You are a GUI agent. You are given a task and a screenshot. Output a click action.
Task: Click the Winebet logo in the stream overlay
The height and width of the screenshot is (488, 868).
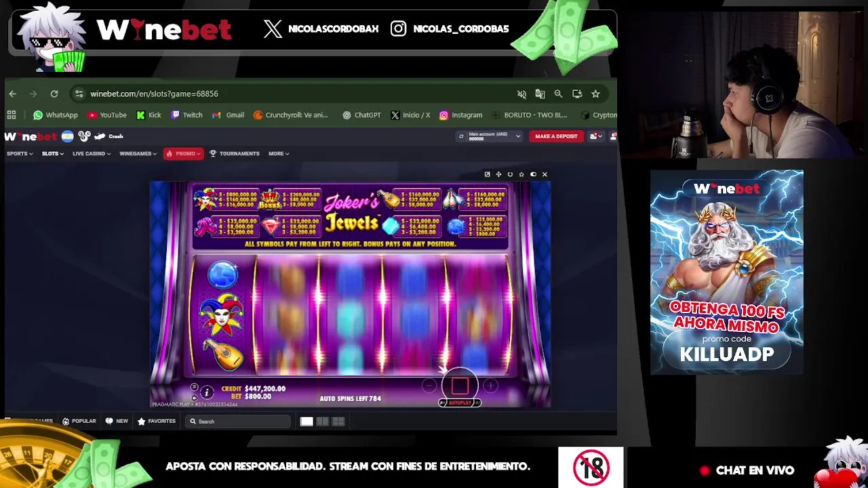point(164,29)
